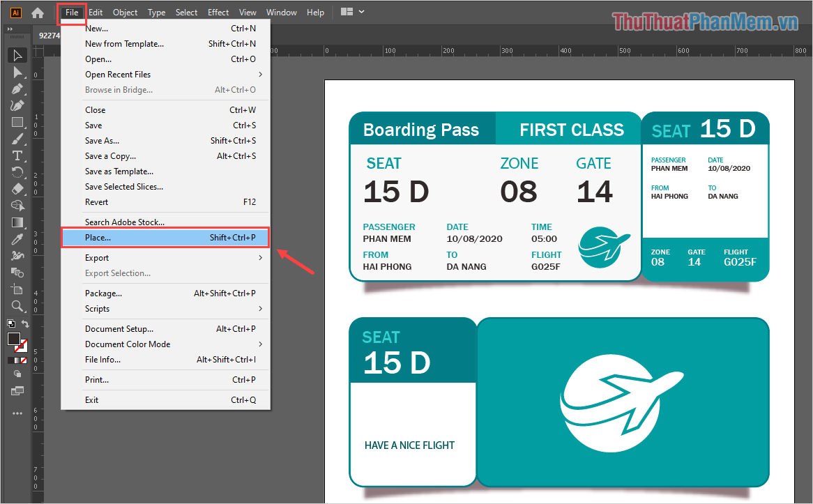Reset to default fill and stroke
Viewport: 813px width, 504px height.
(x=10, y=324)
